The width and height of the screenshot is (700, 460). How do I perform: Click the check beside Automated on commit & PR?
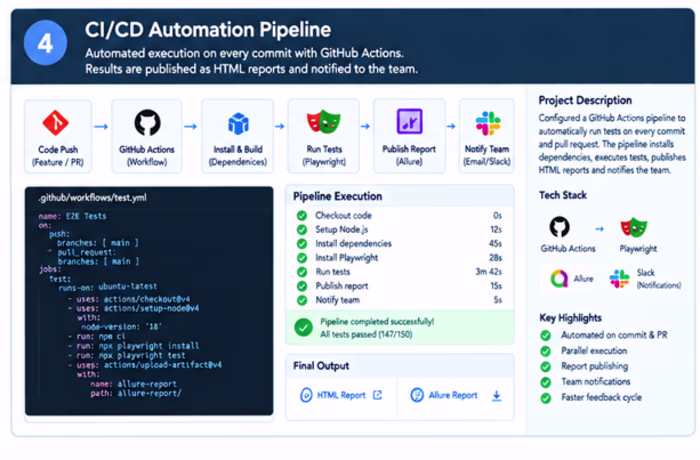(546, 335)
